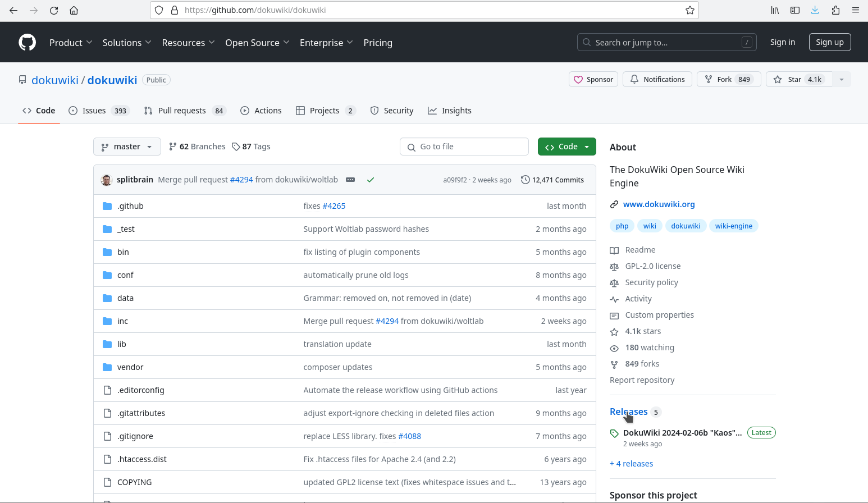Screen dimensions: 868x503
Task: Reload the current page
Action: [54, 10]
